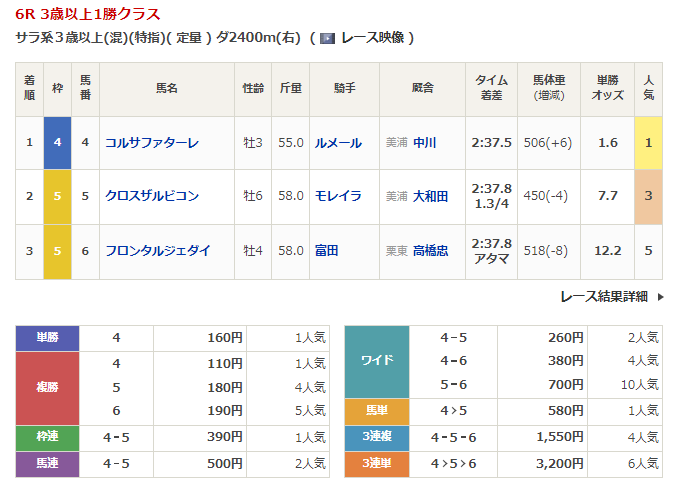Screen dimensions: 683x486
Task: Click trainer name 大和田
Action: pos(430,196)
